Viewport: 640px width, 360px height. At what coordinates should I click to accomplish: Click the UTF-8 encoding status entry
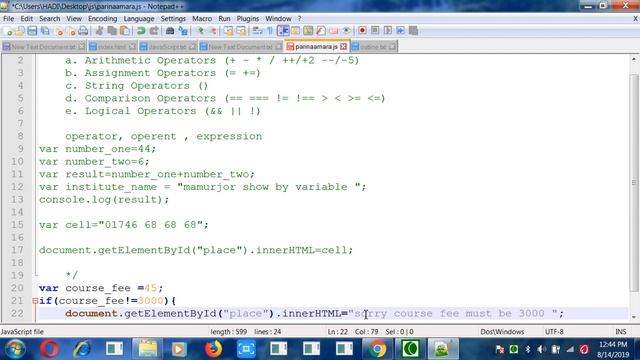[554, 332]
